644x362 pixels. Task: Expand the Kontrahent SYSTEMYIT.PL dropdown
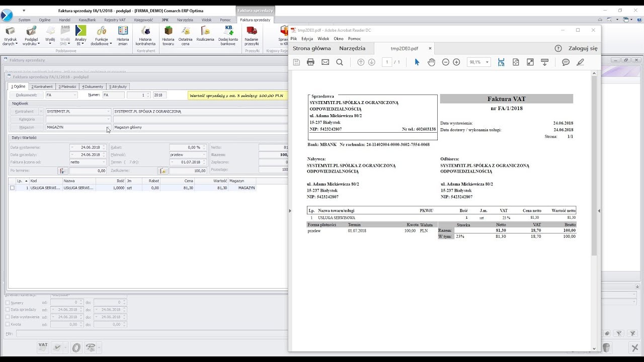(109, 112)
